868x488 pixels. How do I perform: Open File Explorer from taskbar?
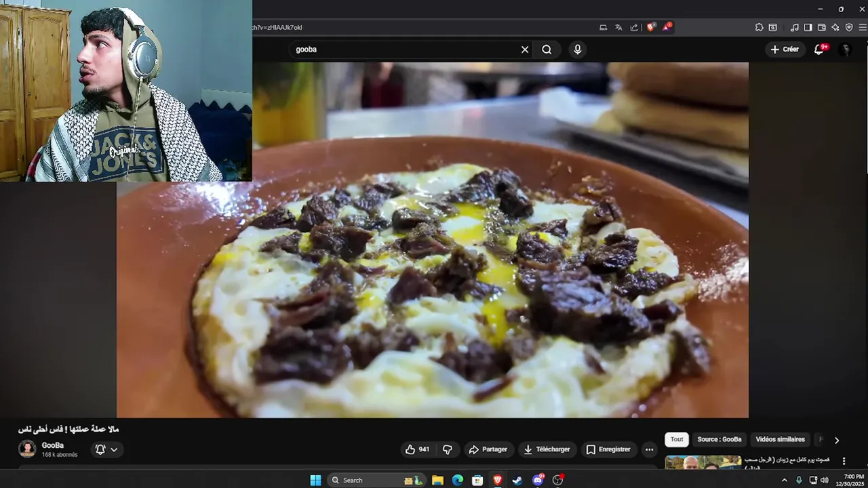[x=438, y=480]
